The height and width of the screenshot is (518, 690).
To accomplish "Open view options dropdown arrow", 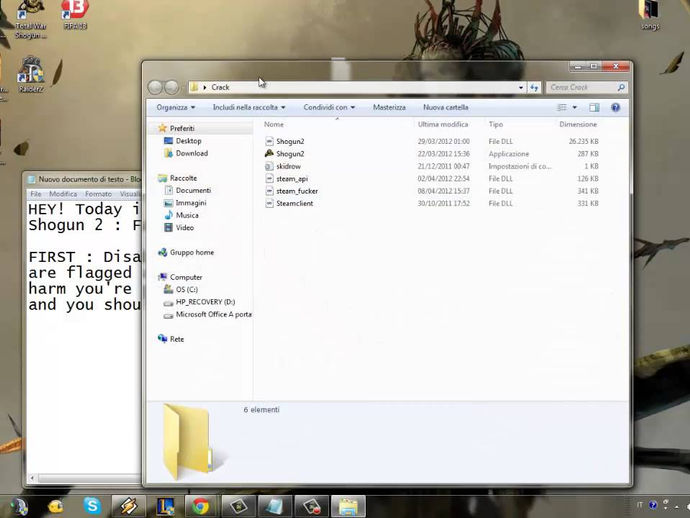I will click(574, 107).
